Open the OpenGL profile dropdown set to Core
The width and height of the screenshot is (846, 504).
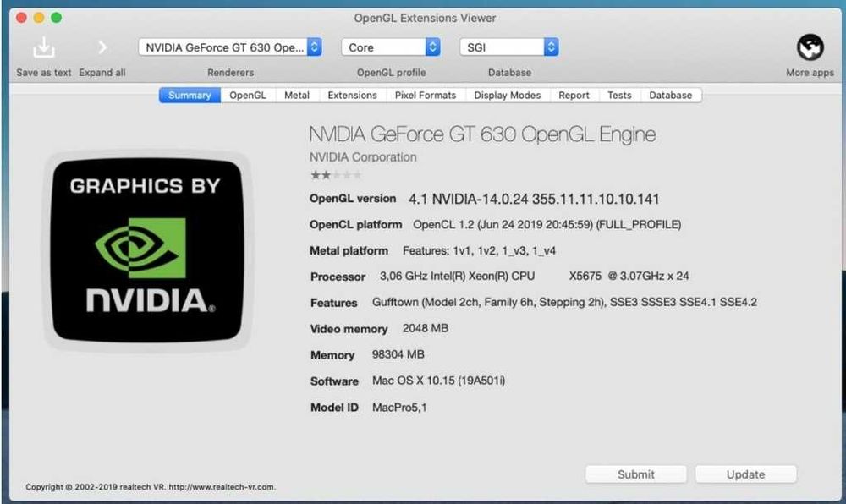(x=391, y=47)
